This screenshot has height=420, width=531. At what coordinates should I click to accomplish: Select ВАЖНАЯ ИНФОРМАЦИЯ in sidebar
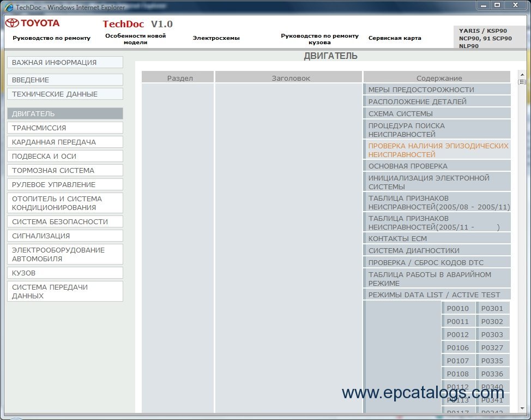tap(65, 62)
